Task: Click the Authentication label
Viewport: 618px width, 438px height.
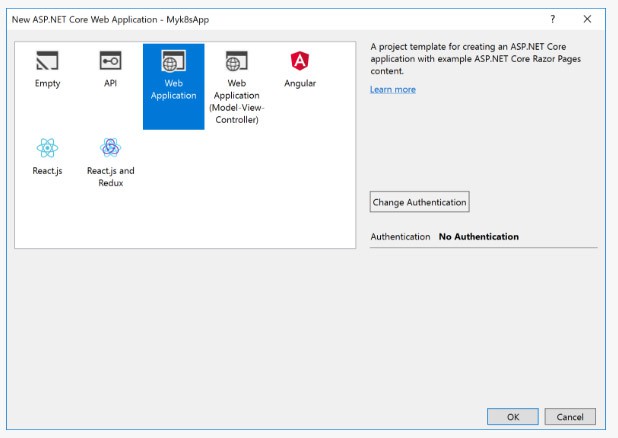Action: point(400,237)
